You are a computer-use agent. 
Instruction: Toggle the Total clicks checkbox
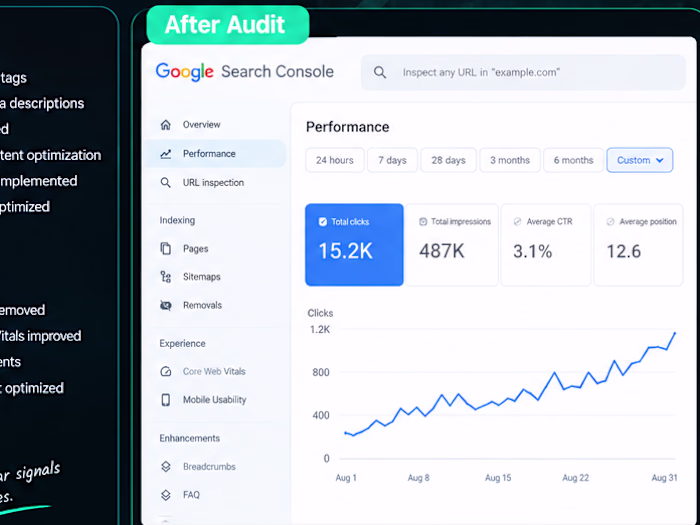tap(323, 222)
